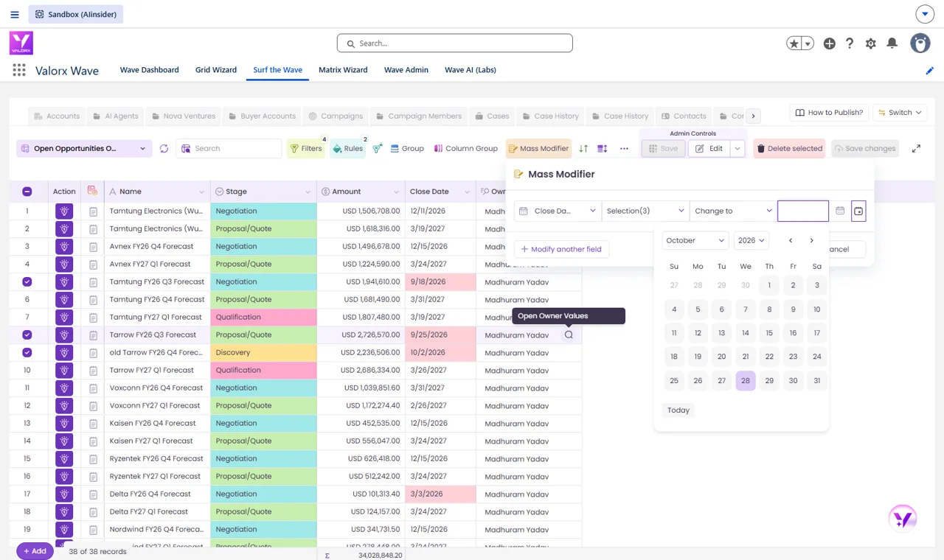Screen dimensions: 944x560
Task: Open the Change to operation dropdown
Action: 733,211
